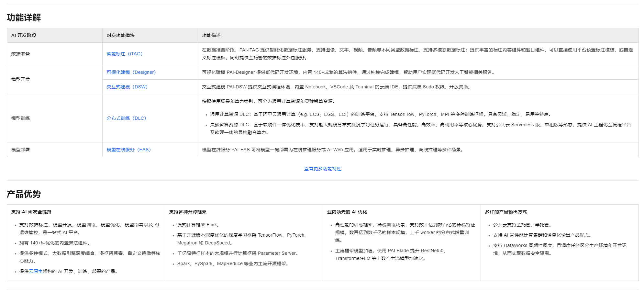
Task: Click the 灵骏智算资源 DLC bullet
Action: tap(420, 129)
